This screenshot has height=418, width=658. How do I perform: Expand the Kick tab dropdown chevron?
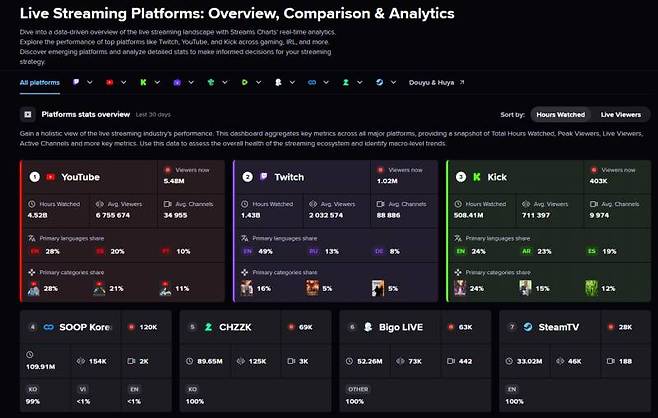[x=157, y=82]
